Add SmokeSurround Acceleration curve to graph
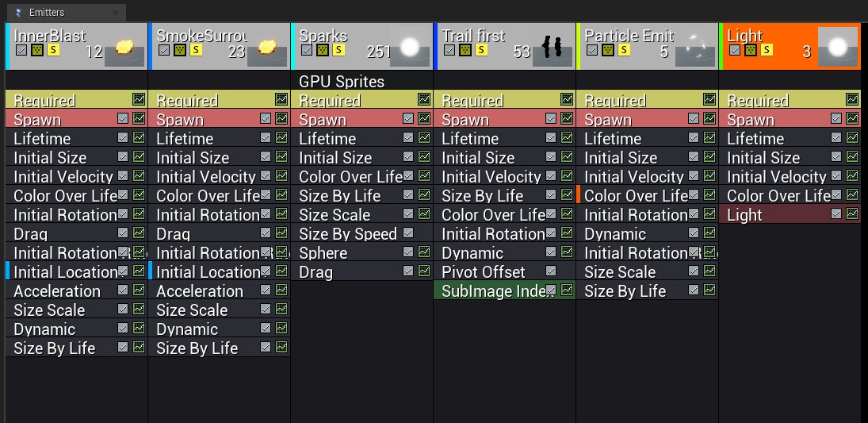 click(281, 290)
